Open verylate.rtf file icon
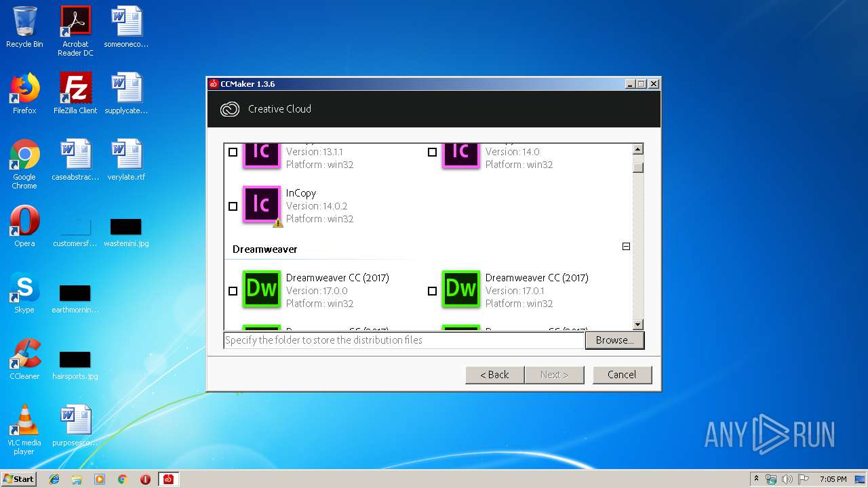This screenshot has height=488, width=868. pyautogui.click(x=126, y=160)
